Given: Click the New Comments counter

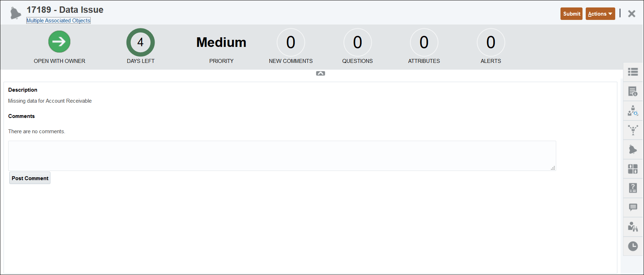Looking at the screenshot, I should pos(291,42).
